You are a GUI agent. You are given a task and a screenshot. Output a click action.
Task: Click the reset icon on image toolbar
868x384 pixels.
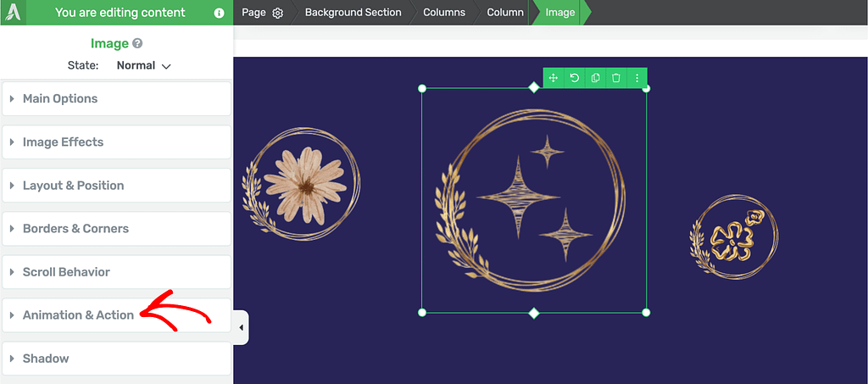pyautogui.click(x=575, y=78)
